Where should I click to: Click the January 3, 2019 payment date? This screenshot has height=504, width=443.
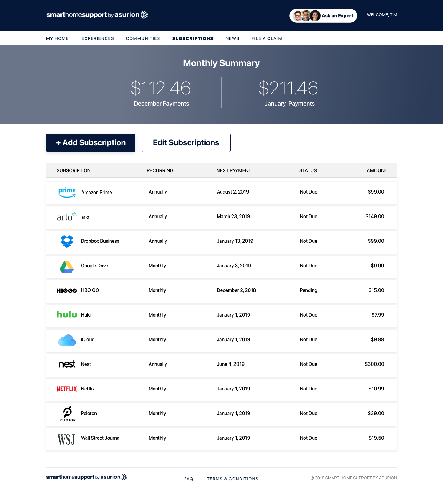tap(234, 266)
